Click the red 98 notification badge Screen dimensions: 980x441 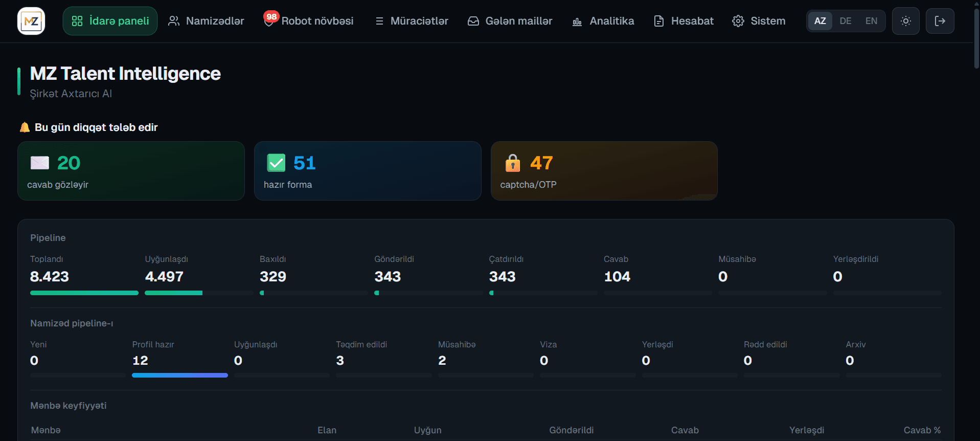271,16
